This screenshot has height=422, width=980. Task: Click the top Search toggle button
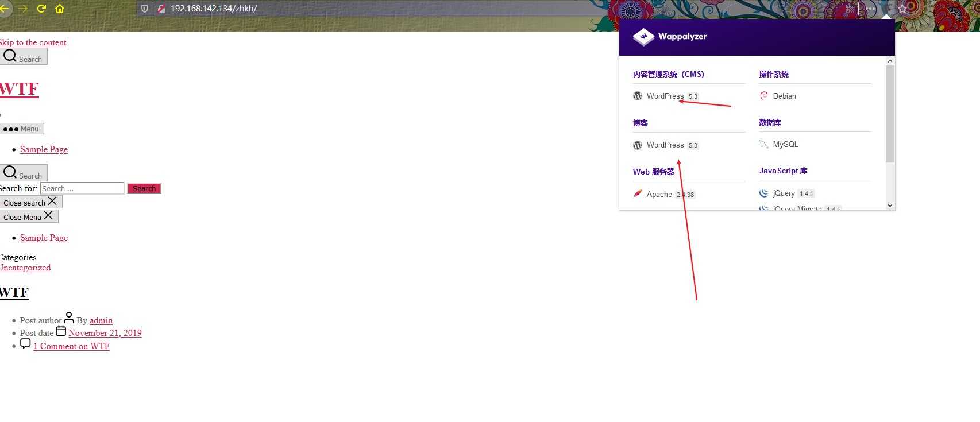pyautogui.click(x=24, y=56)
